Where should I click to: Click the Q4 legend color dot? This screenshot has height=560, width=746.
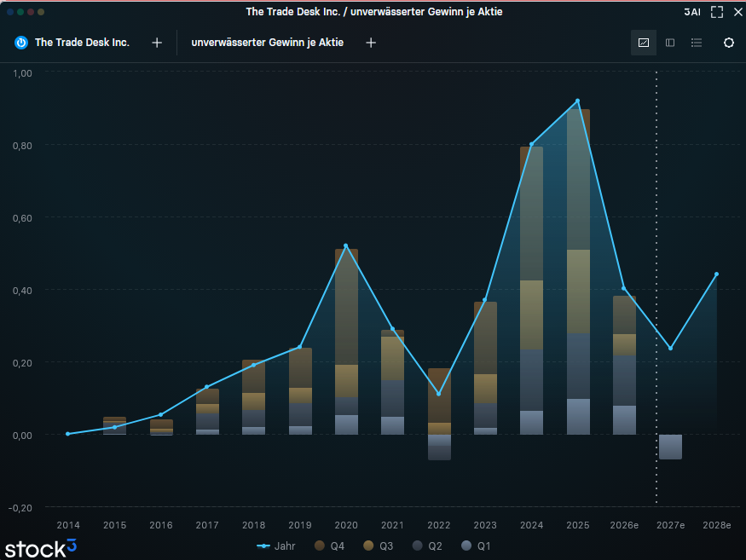point(320,546)
